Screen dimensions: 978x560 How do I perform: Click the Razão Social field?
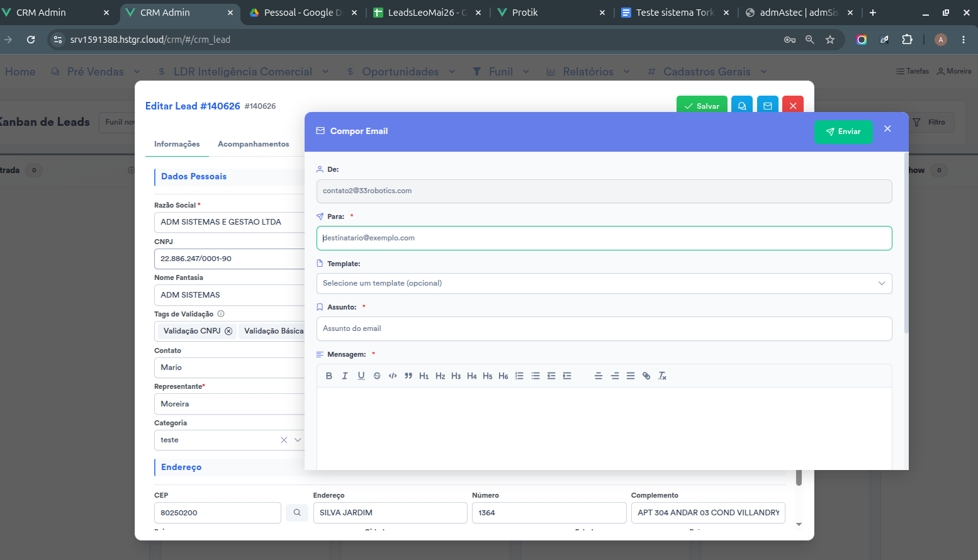click(230, 222)
